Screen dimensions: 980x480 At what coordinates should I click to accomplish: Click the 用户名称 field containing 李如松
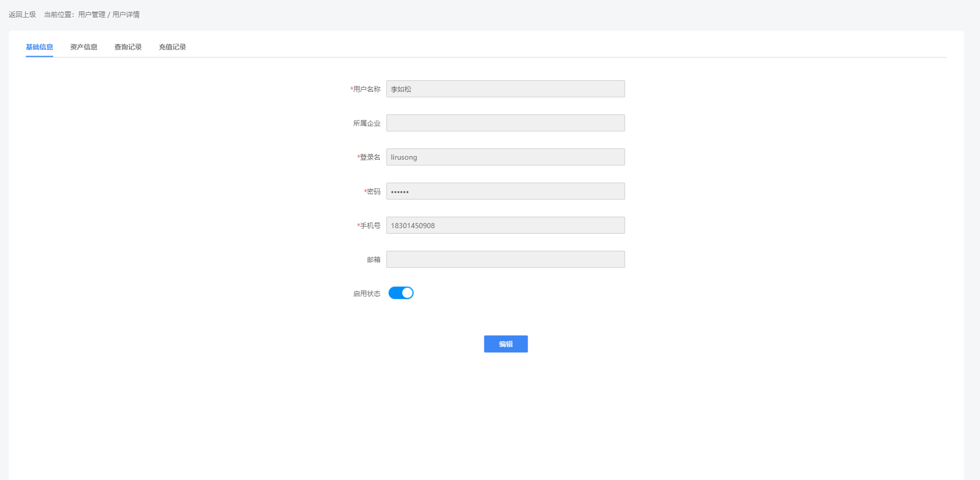click(x=505, y=89)
